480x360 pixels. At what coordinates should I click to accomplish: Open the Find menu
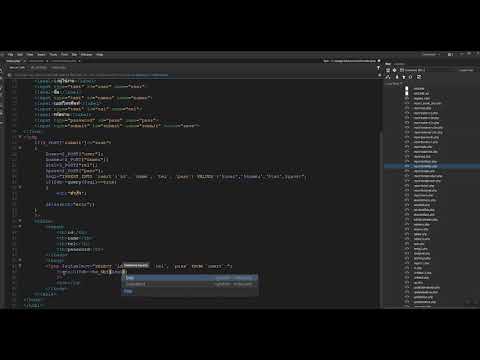[x=65, y=55]
